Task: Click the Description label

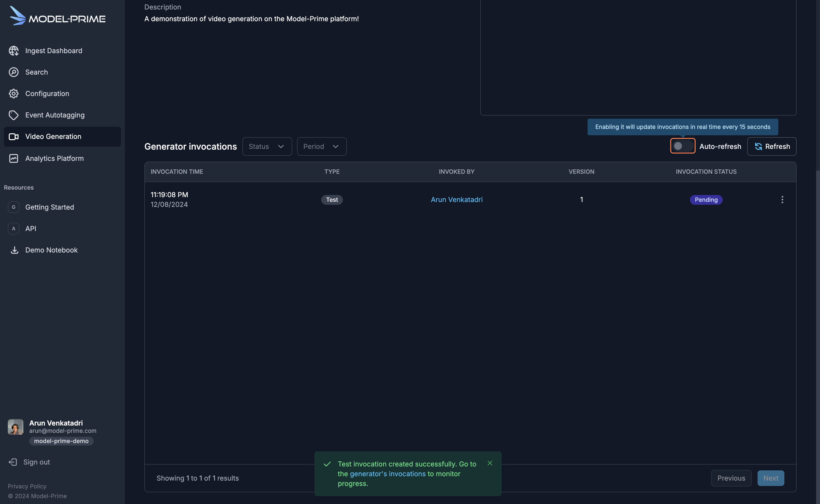Action: point(162,7)
